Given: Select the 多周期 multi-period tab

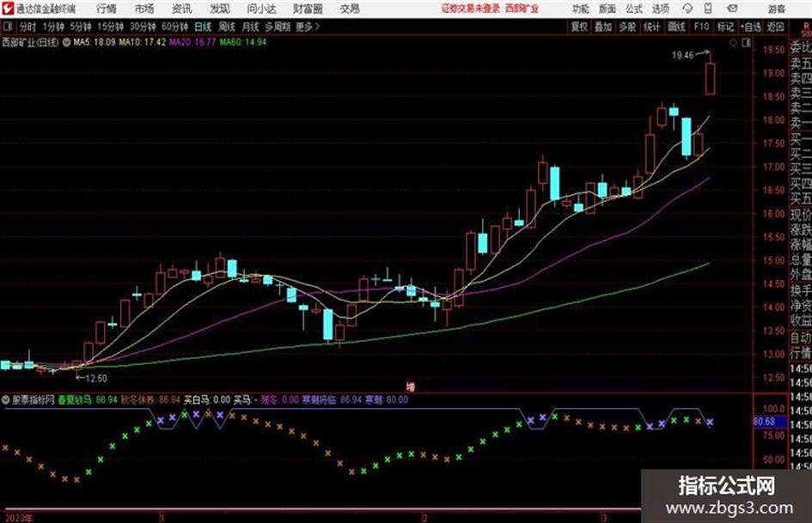Looking at the screenshot, I should coord(278,27).
